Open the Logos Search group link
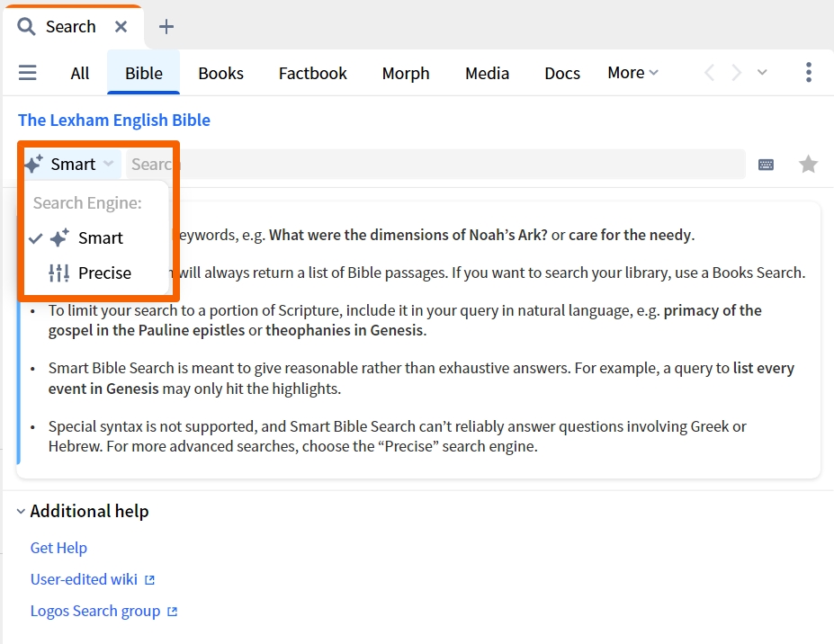834x644 pixels. click(95, 611)
